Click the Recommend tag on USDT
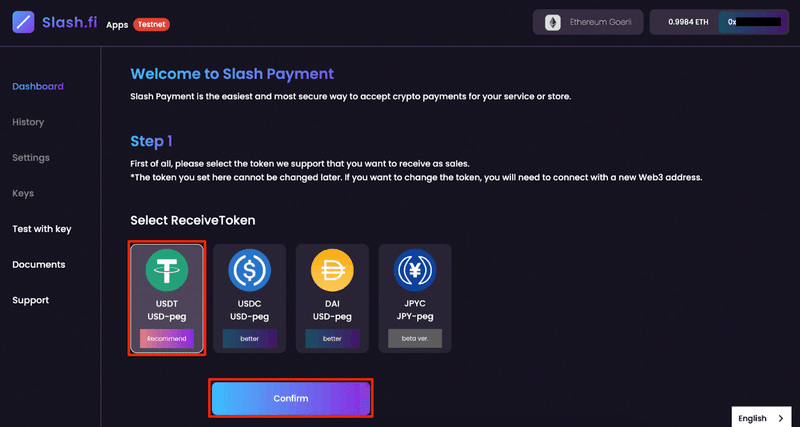This screenshot has height=427, width=800. [x=167, y=339]
